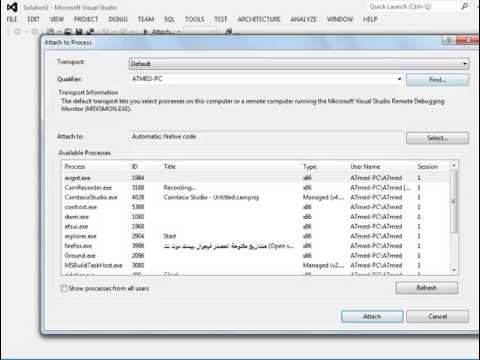This screenshot has height=360, width=480.
Task: Click the Managed (v4... type cell
Action: [x=323, y=197]
